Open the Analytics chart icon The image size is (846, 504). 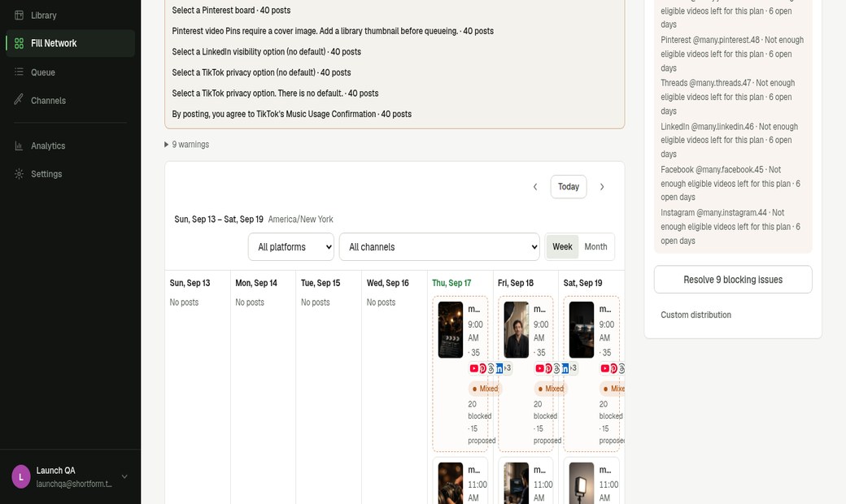pyautogui.click(x=19, y=146)
